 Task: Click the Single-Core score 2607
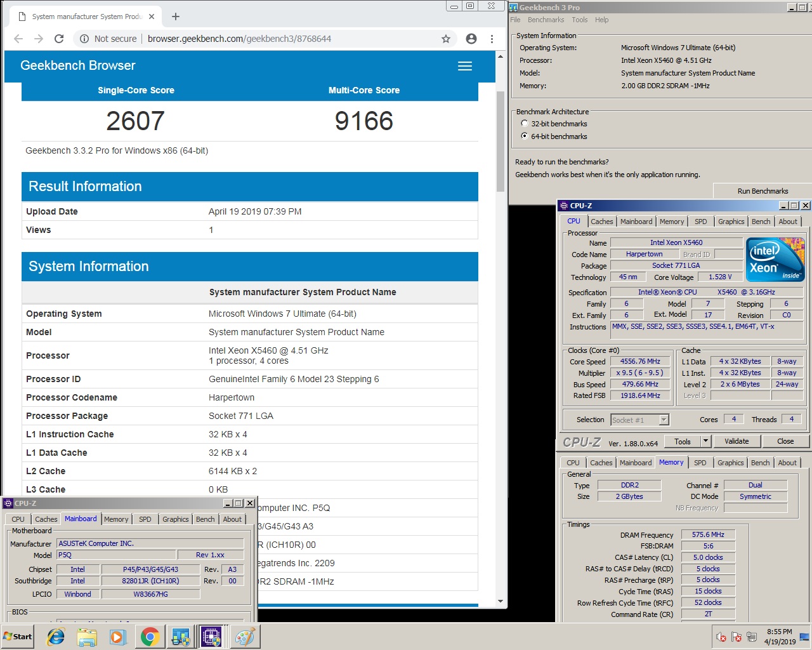135,121
